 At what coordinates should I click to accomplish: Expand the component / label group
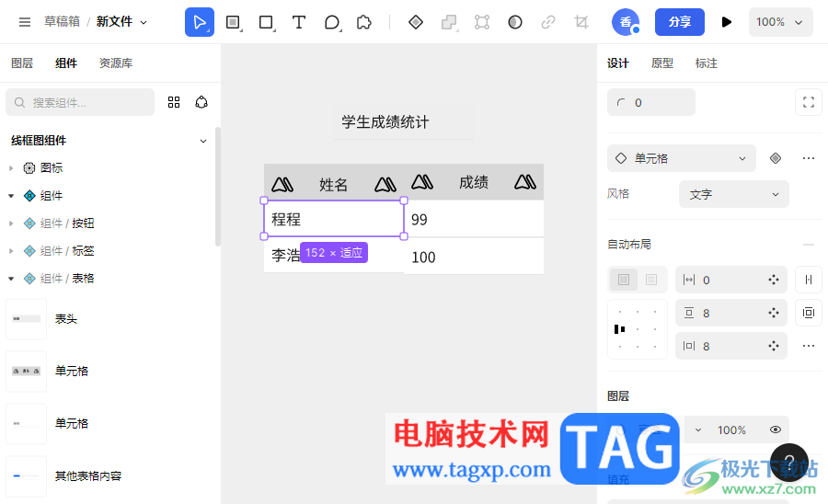click(11, 251)
